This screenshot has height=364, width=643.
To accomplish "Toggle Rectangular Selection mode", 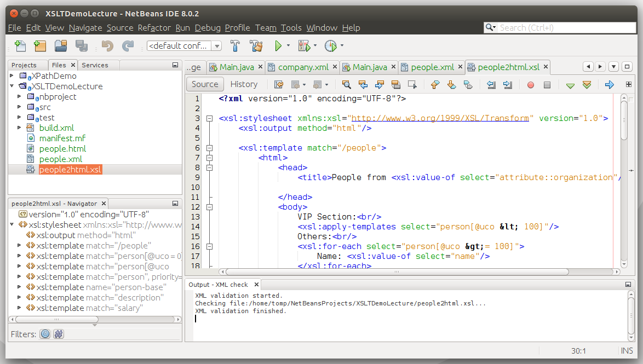I will [x=412, y=84].
